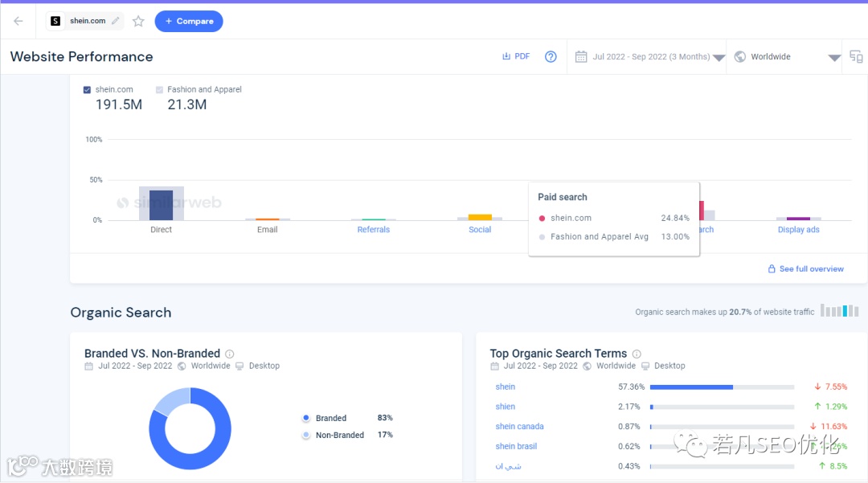This screenshot has width=868, height=483.
Task: Open the Social channel link
Action: pos(479,230)
